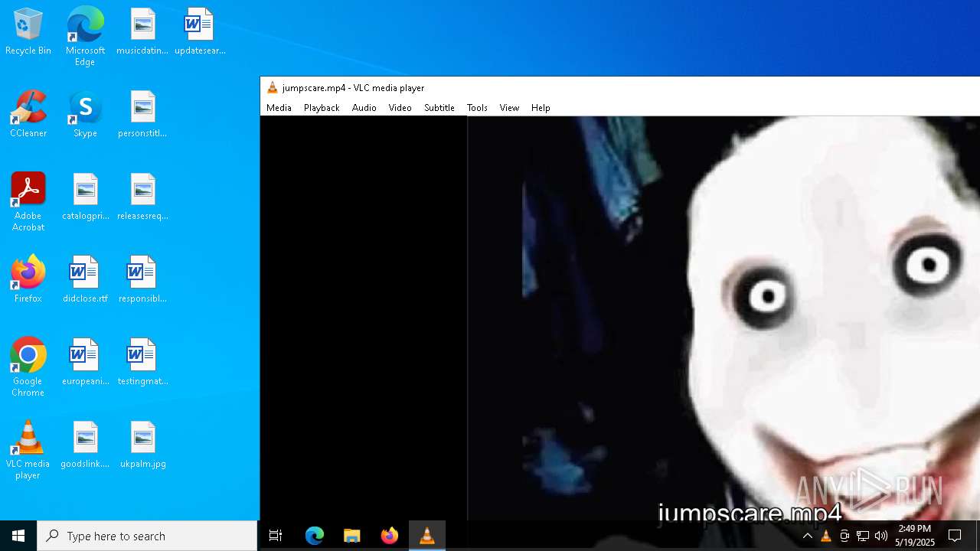Open the network status tray icon
Screen dimensions: 980x551
[863, 536]
